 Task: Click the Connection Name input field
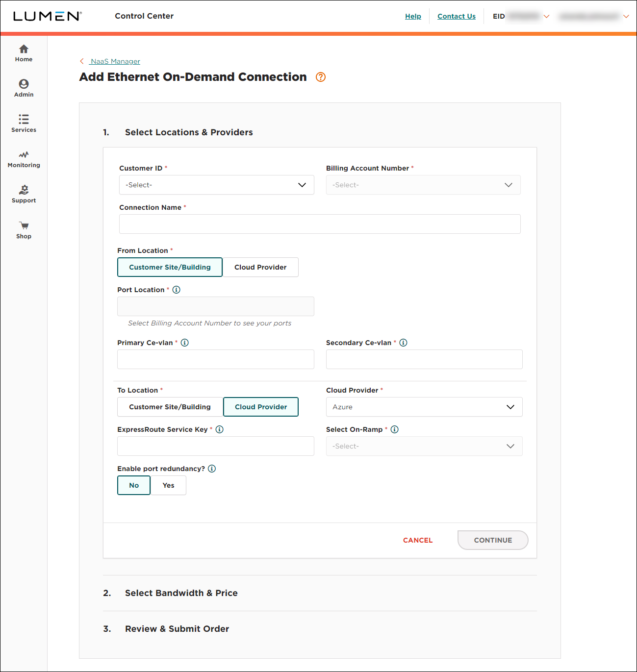[x=320, y=224]
